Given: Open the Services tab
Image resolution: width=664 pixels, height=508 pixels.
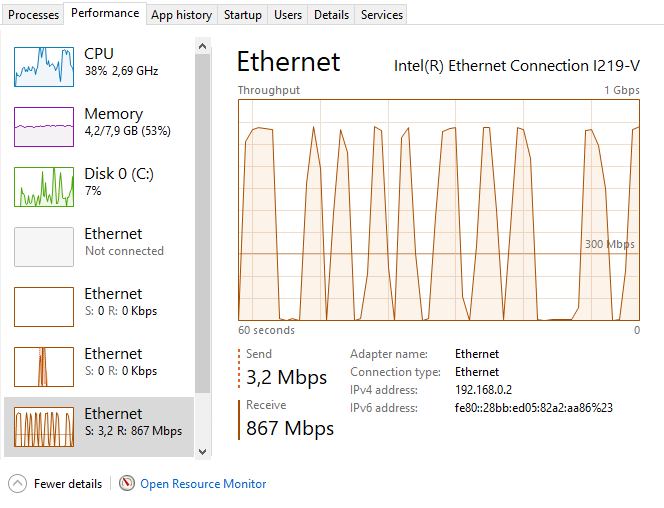Looking at the screenshot, I should pyautogui.click(x=382, y=15).
